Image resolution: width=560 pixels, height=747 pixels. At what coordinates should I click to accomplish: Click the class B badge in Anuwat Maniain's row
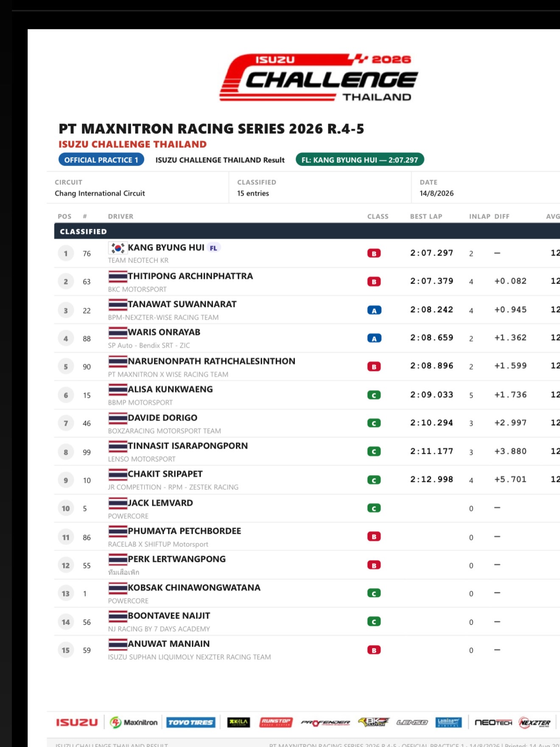pyautogui.click(x=374, y=650)
